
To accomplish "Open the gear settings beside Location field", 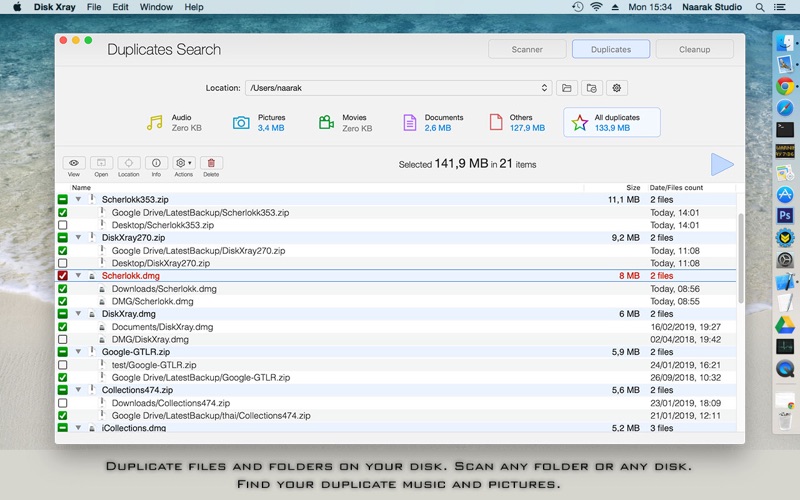I will click(616, 88).
